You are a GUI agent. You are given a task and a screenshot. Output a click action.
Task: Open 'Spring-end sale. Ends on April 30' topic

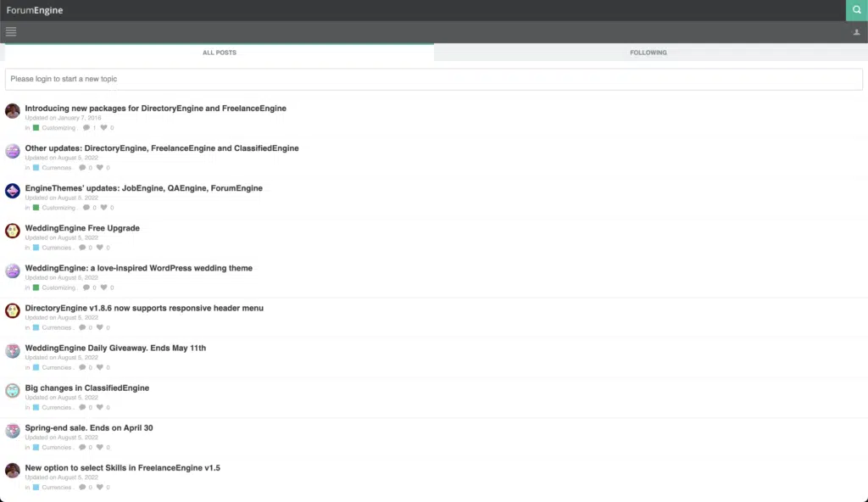(x=88, y=427)
